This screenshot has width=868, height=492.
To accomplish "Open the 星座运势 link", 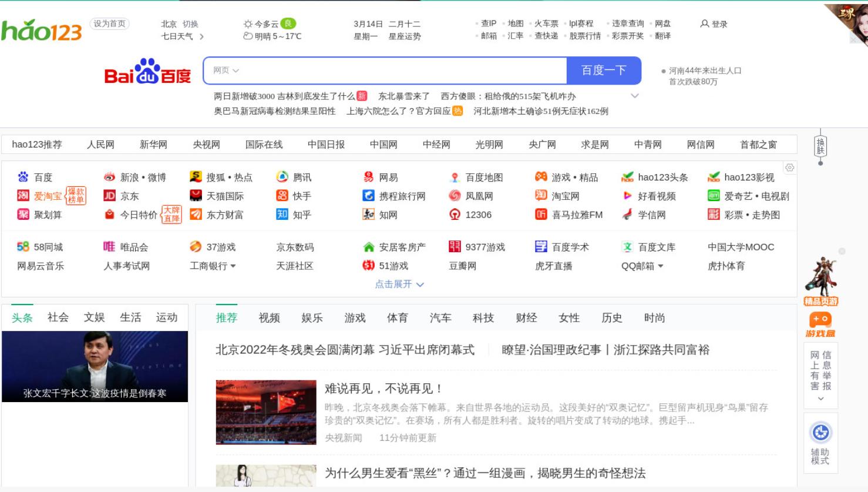I will (x=405, y=36).
